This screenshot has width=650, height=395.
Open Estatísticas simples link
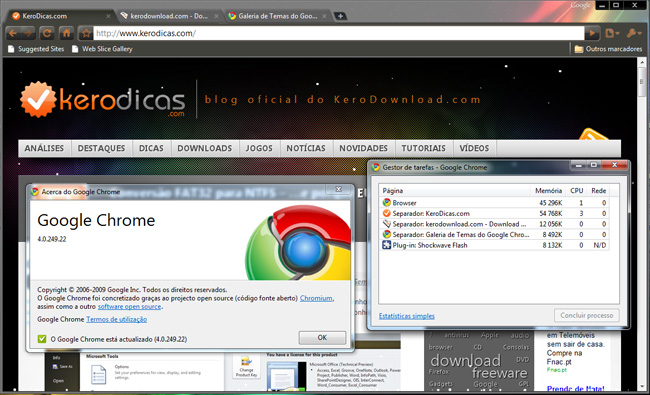tap(407, 316)
